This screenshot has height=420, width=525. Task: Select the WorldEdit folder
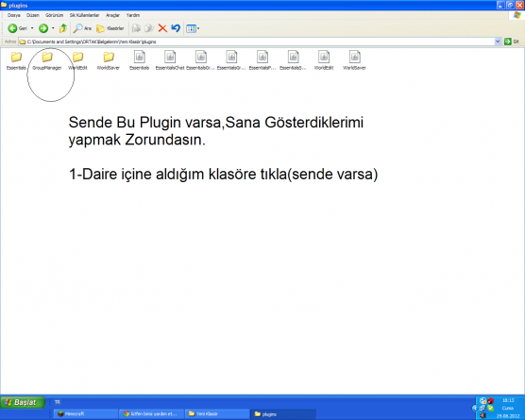(77, 60)
